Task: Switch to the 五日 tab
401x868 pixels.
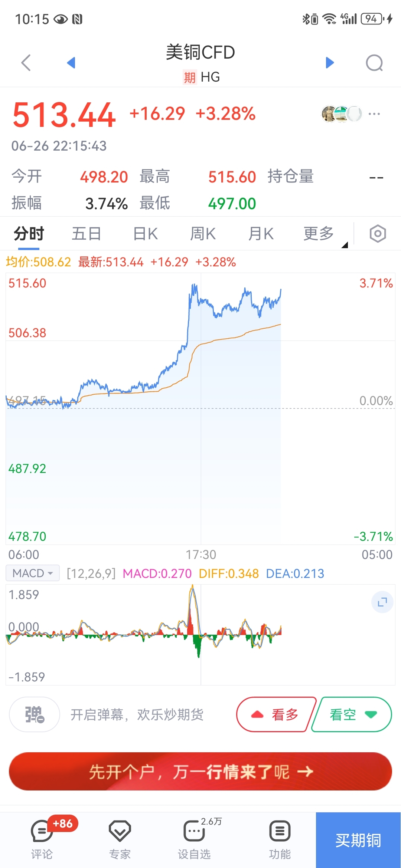Action: [x=87, y=234]
